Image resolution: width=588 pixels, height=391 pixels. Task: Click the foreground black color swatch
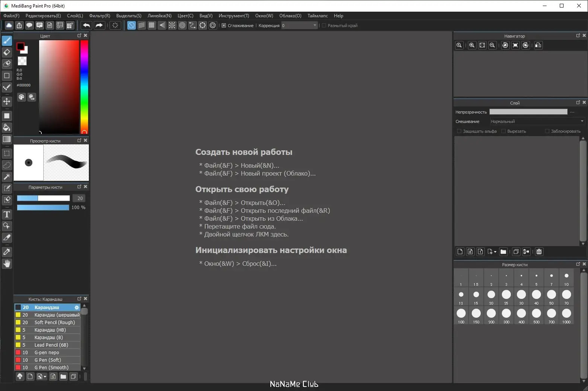click(x=20, y=47)
